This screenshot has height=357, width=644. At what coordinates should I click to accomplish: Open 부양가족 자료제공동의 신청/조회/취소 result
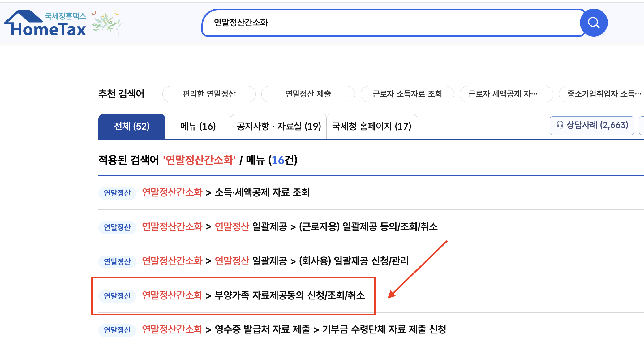pyautogui.click(x=290, y=295)
